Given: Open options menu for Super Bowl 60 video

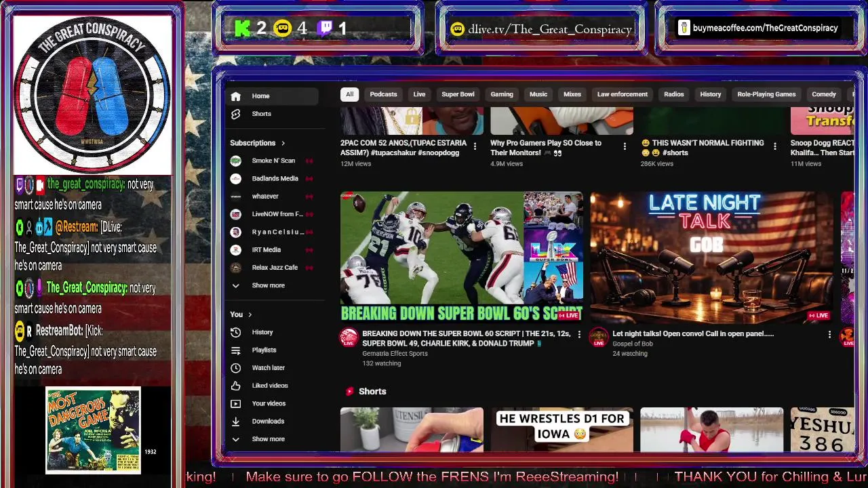Looking at the screenshot, I should [579, 334].
